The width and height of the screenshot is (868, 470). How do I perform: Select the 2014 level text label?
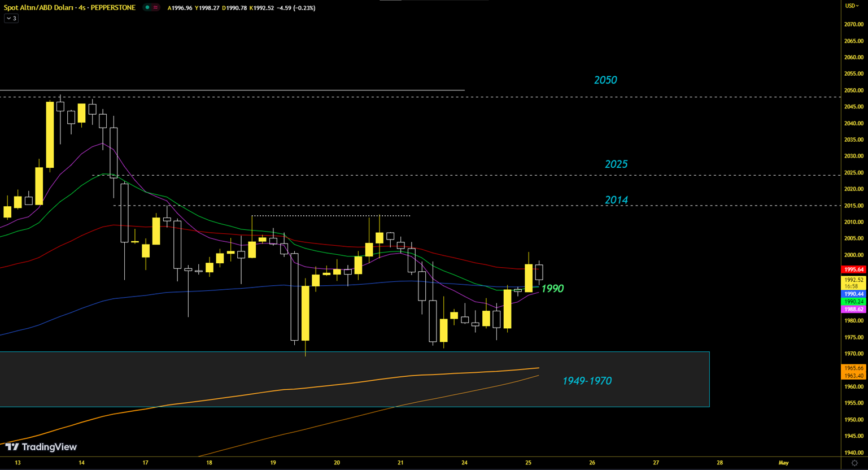pos(616,200)
